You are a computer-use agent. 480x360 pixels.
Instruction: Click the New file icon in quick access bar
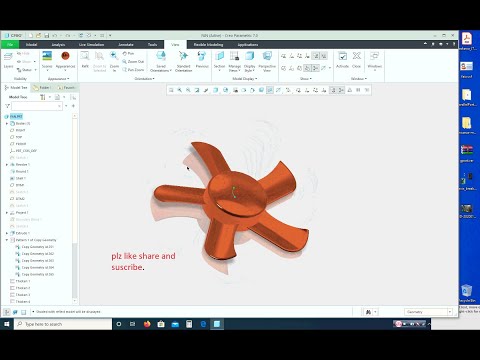30,35
